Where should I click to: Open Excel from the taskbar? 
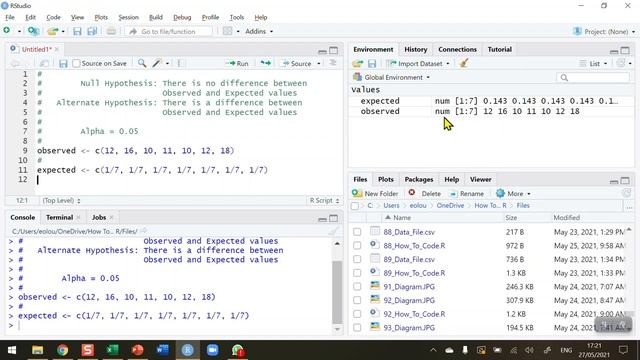point(112,350)
